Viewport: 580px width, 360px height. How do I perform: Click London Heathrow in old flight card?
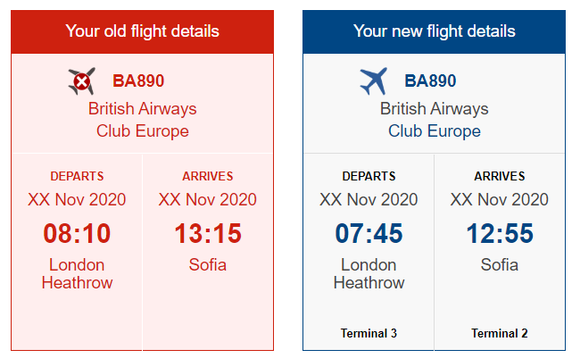(x=77, y=274)
